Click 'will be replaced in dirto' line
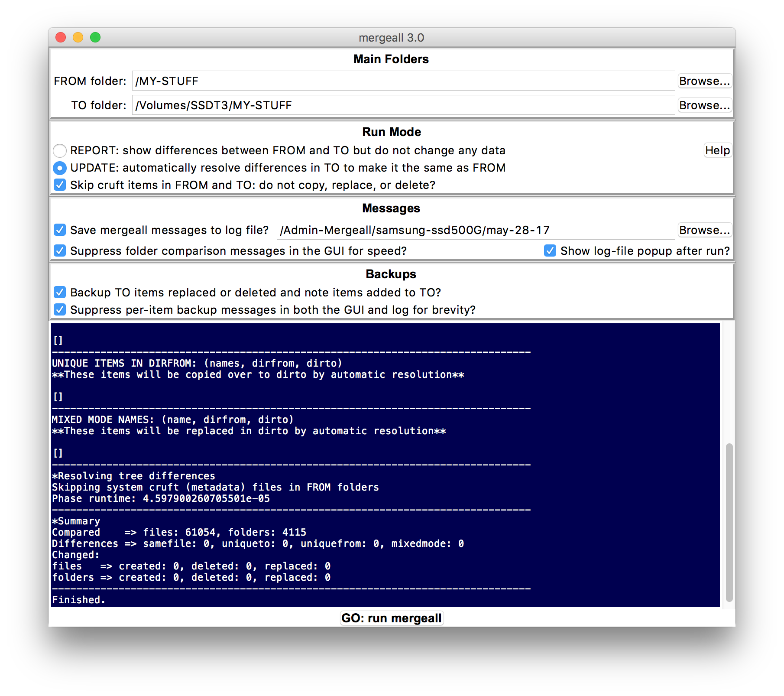This screenshot has width=784, height=696. [249, 431]
